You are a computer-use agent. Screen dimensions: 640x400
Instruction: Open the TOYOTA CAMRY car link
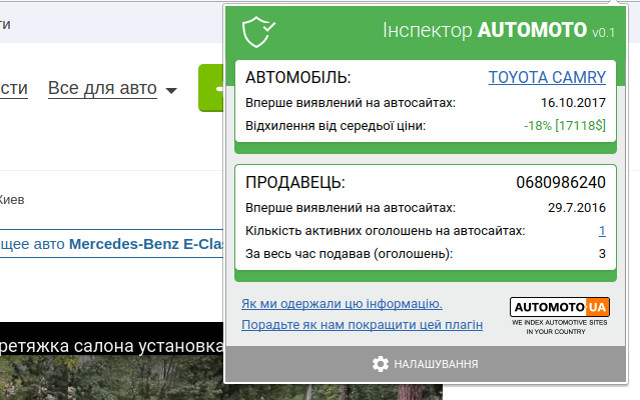[x=547, y=77]
